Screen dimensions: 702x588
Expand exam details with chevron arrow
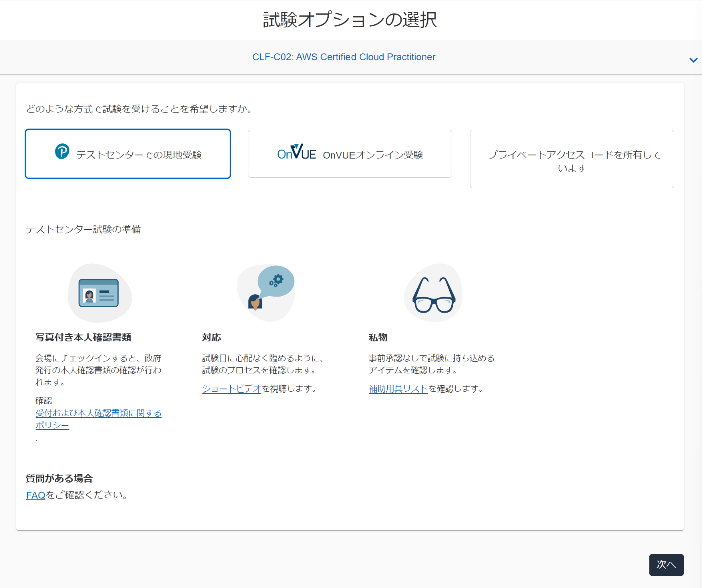693,60
